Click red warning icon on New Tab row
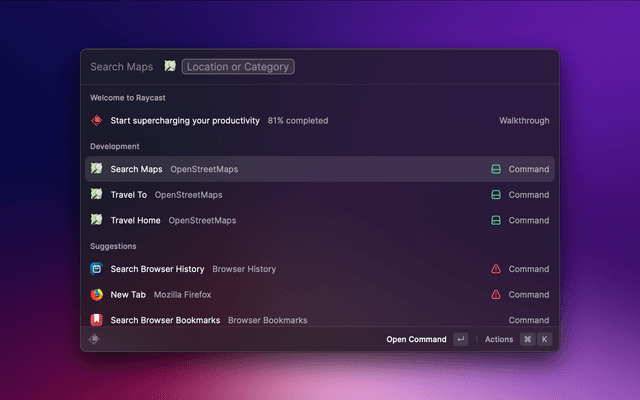This screenshot has height=400, width=640. pyautogui.click(x=496, y=295)
